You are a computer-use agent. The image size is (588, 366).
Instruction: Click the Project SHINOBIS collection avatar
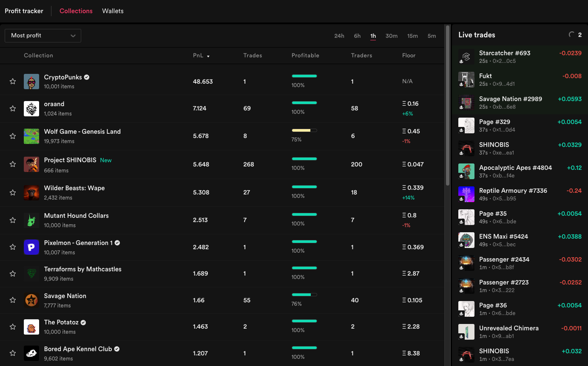coord(31,164)
